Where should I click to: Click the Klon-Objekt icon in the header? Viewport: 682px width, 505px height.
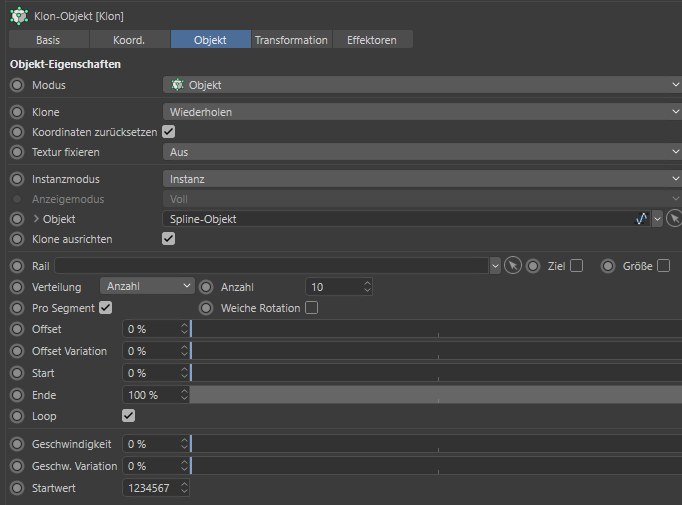coord(19,16)
